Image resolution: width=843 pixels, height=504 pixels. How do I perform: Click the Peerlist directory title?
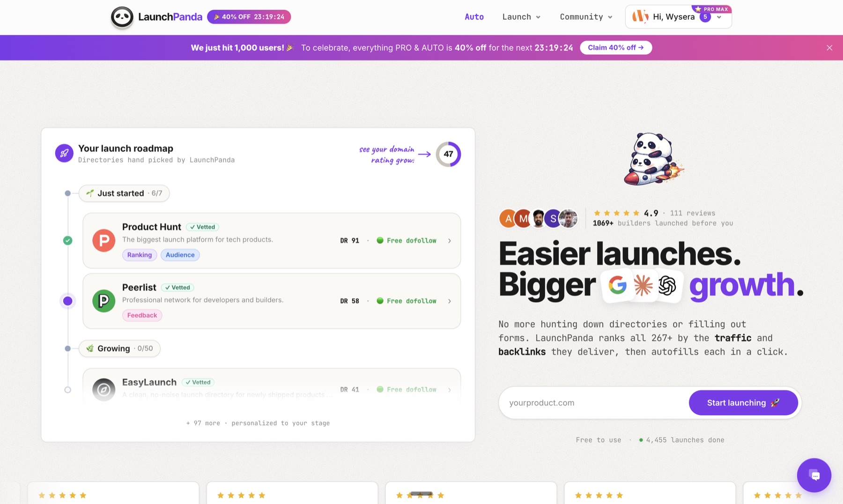pos(139,287)
